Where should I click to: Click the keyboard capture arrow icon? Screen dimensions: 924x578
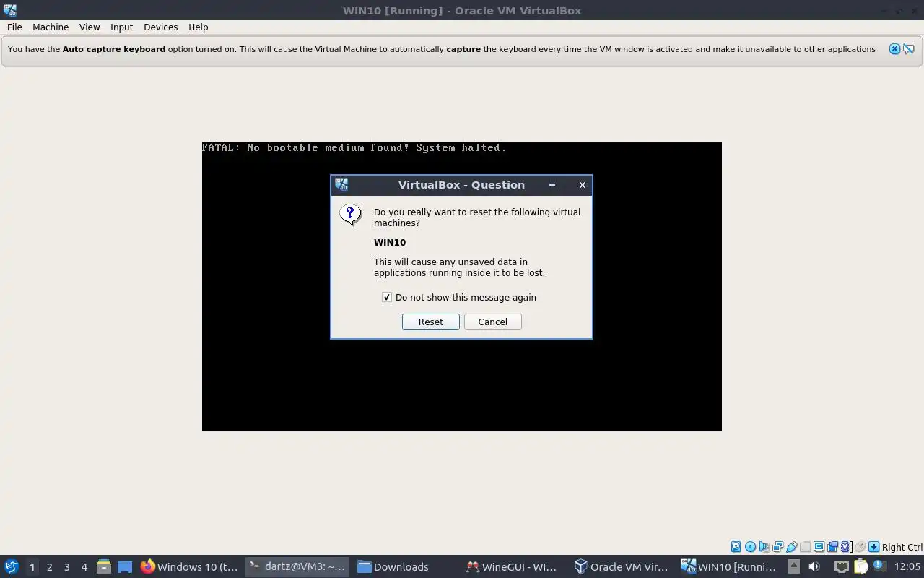coord(873,547)
